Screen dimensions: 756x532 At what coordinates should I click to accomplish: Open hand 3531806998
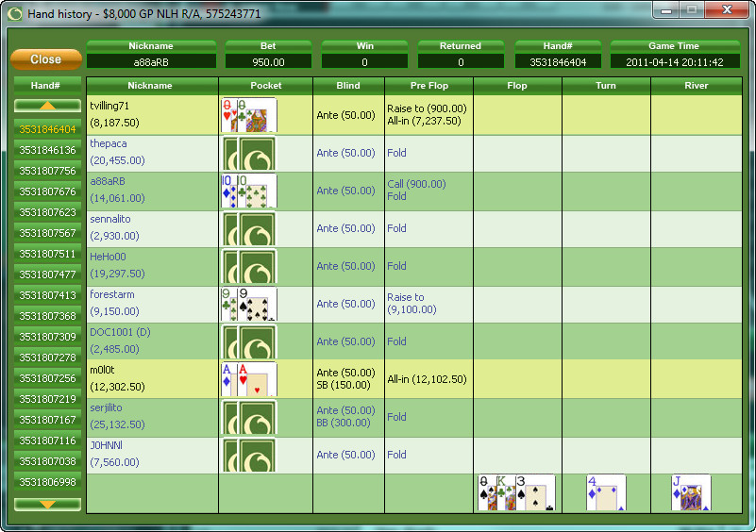click(x=47, y=482)
